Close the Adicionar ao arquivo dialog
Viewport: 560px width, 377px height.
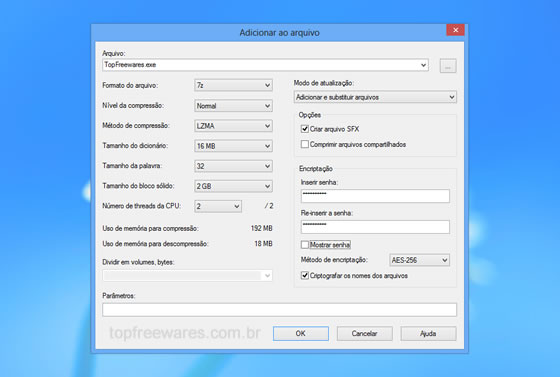point(455,30)
